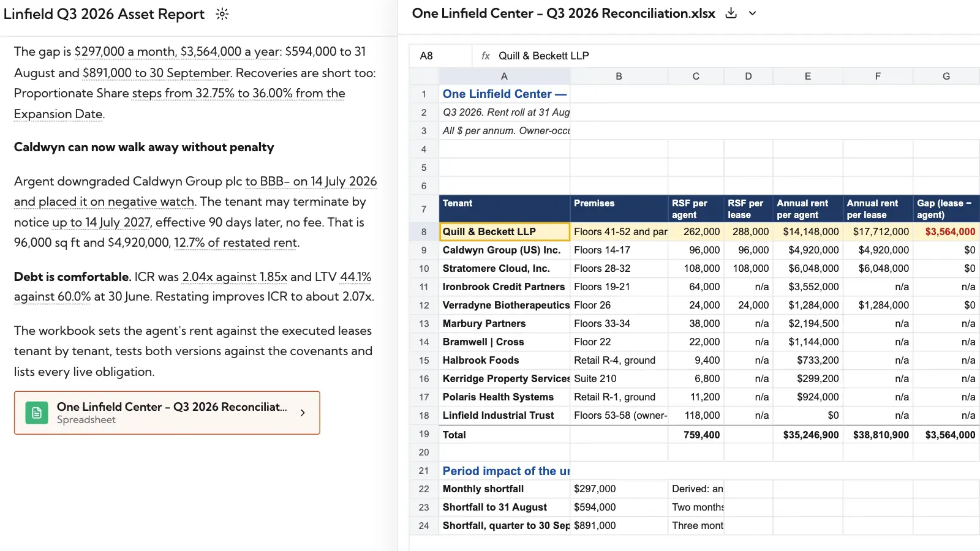Click the 'Gap (lease – agent)' header cell
The width and height of the screenshot is (980, 551).
[x=946, y=209]
